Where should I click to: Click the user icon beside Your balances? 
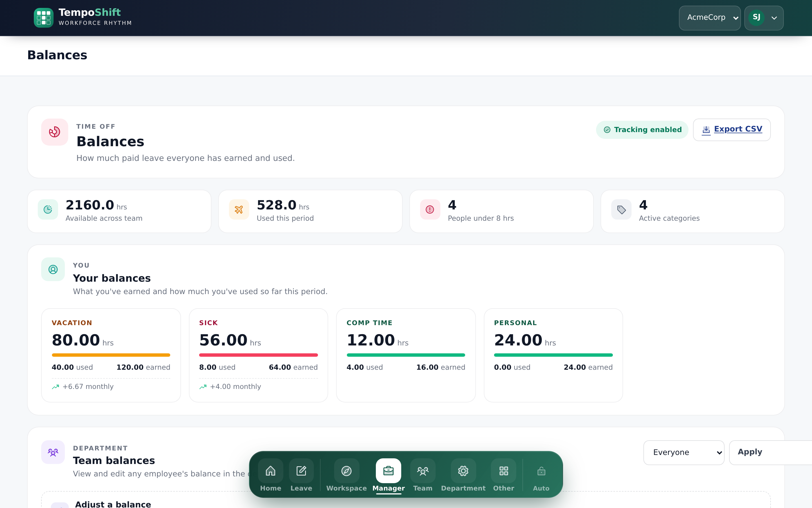(53, 270)
